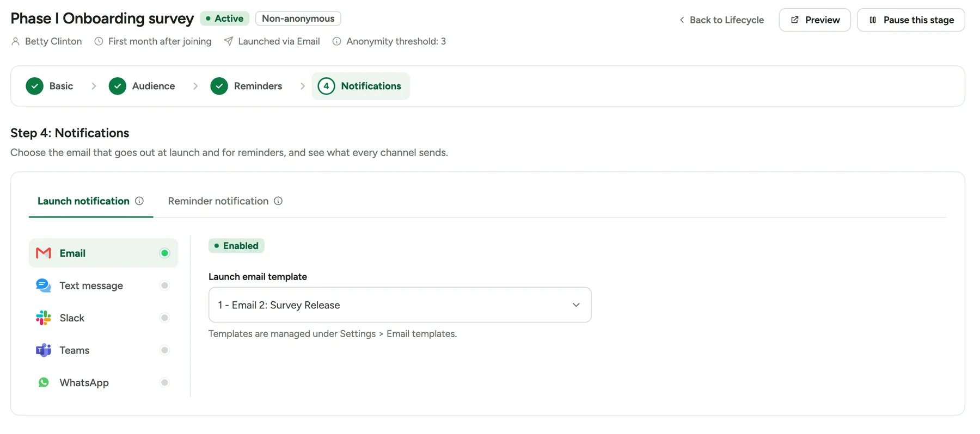The image size is (980, 434).
Task: Click the chevron between Basic and Audience
Action: [x=94, y=86]
